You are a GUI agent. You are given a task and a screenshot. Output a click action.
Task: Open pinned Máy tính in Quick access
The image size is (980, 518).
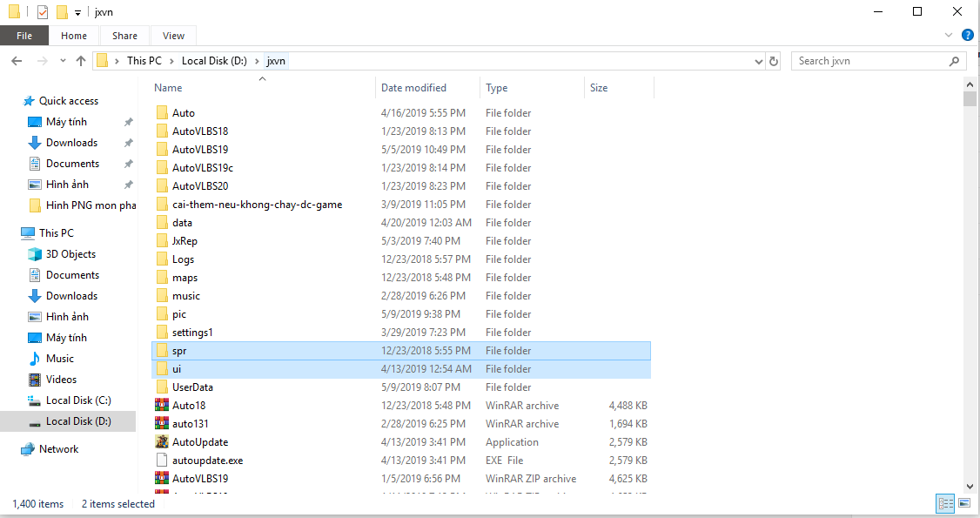pyautogui.click(x=66, y=122)
